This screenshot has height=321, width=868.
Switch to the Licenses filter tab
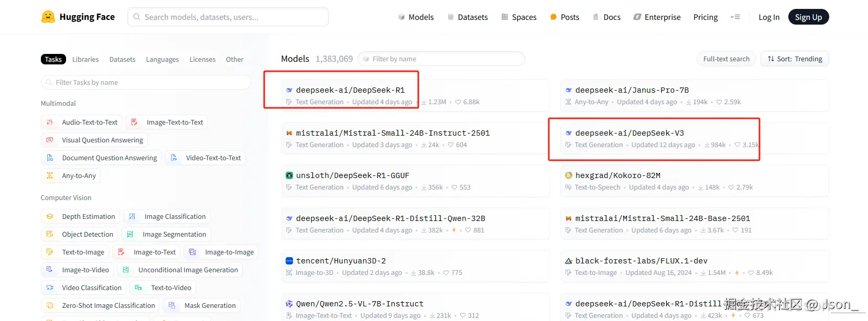[x=202, y=59]
